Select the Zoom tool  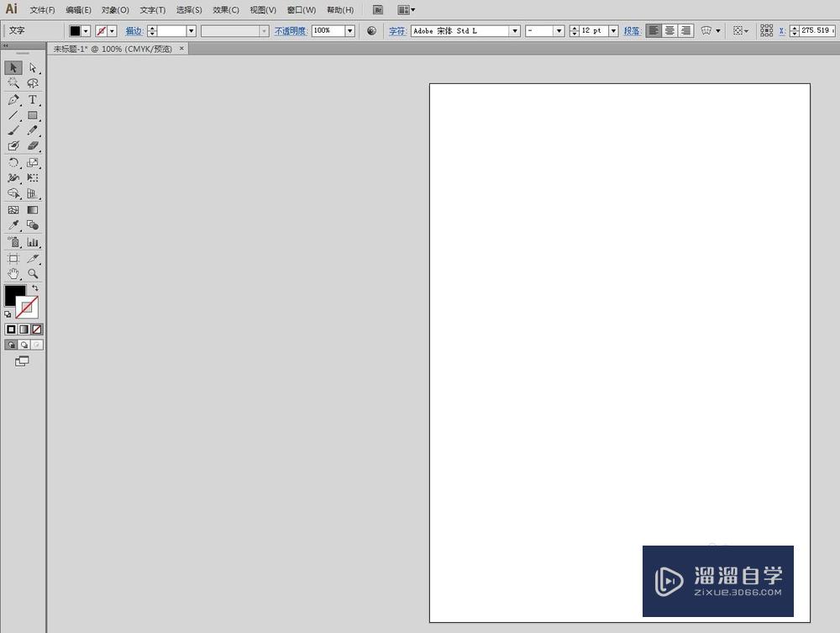tap(33, 274)
